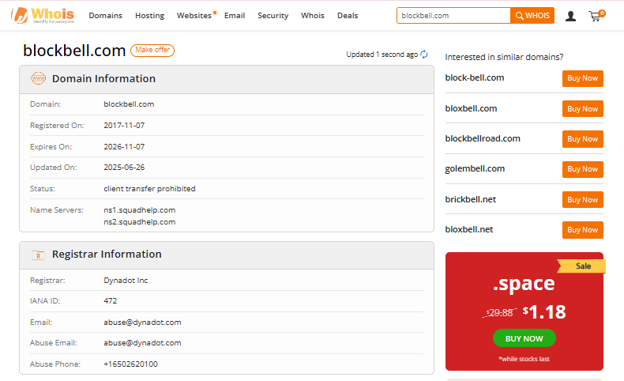Buy Now for brickbell.net
The width and height of the screenshot is (624, 381).
pyautogui.click(x=583, y=199)
